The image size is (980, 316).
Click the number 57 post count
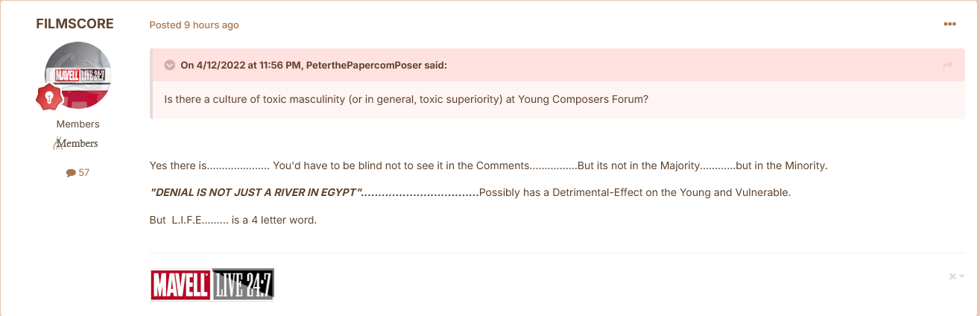(x=83, y=173)
